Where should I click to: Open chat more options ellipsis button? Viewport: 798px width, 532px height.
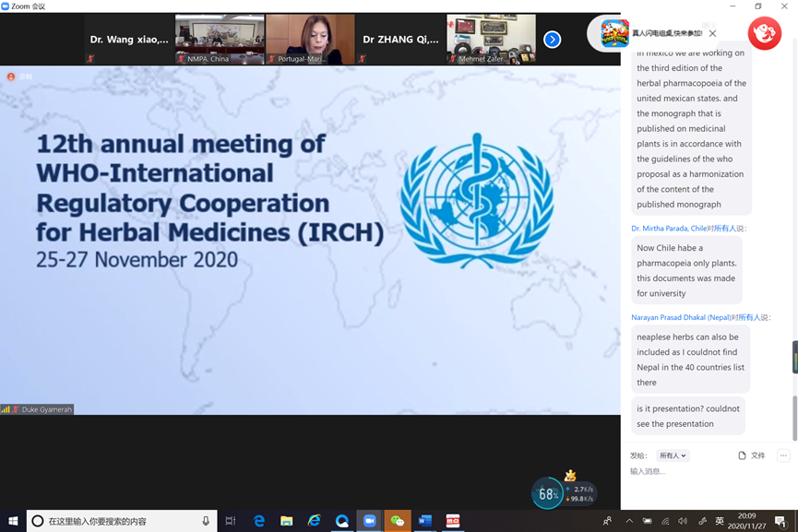point(783,455)
